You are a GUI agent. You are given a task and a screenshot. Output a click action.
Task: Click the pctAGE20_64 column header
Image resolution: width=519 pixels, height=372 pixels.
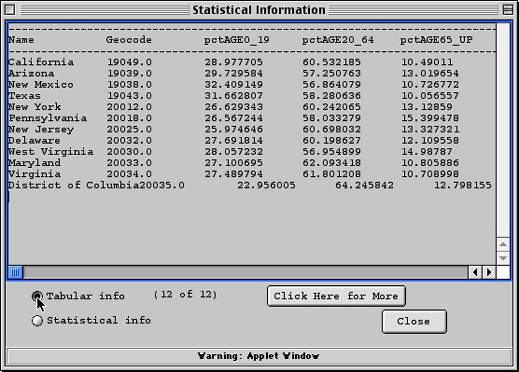(x=338, y=40)
